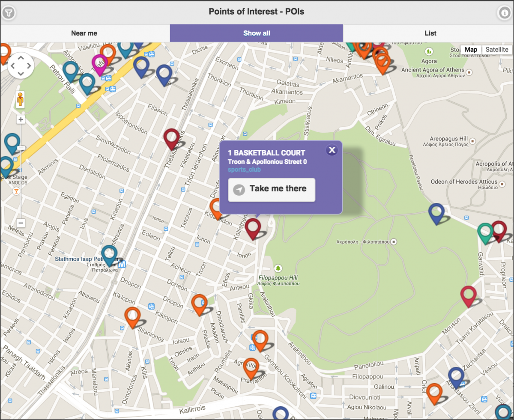Select the teal pin on Petrou Ralli label
514x420 pixels.
tap(70, 71)
